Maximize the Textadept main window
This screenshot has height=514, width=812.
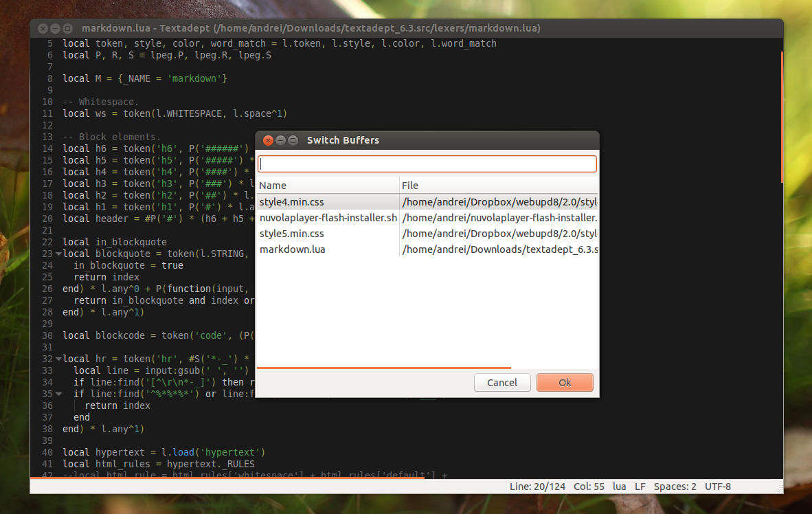point(68,28)
